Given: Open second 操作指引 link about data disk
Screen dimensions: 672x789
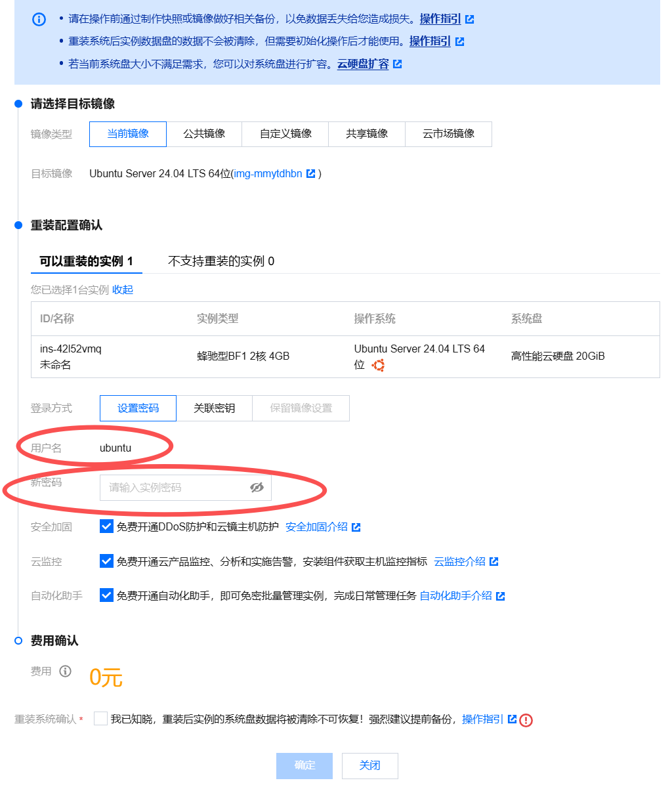Looking at the screenshot, I should [430, 41].
